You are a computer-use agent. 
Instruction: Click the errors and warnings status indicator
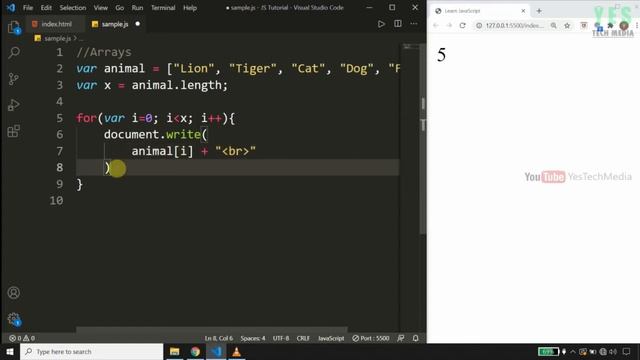point(22,338)
